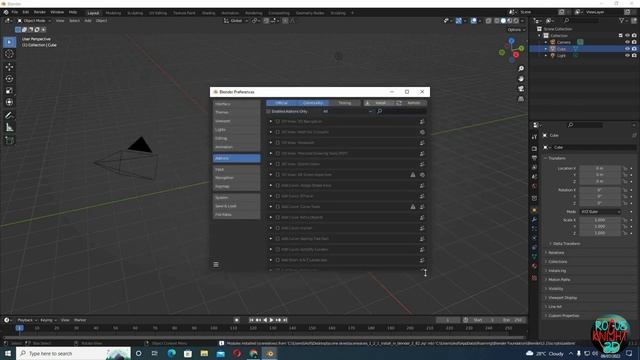Open File Explorer from the taskbar
Screen dimensions: 640x360
[x=204, y=353]
